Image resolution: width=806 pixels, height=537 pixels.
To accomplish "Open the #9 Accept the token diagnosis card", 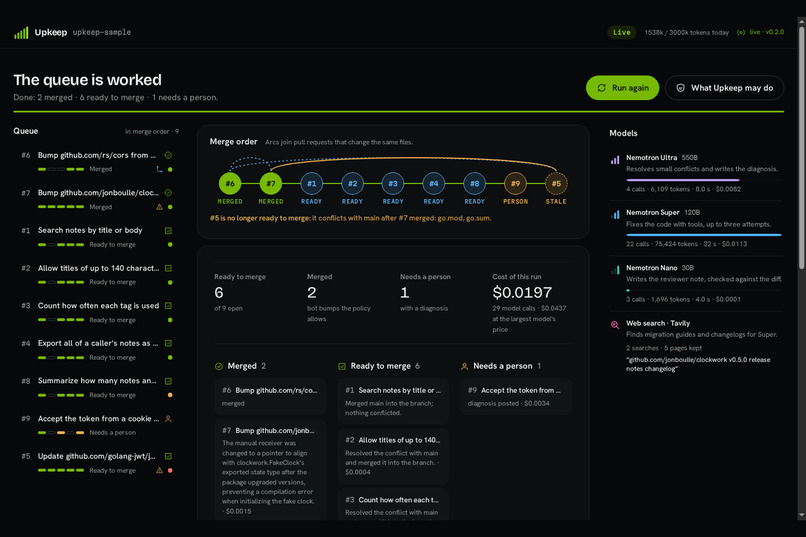I will (516, 397).
